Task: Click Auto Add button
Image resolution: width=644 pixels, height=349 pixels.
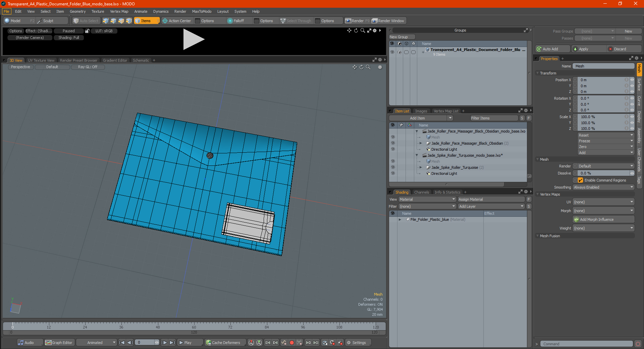Action: pyautogui.click(x=552, y=49)
